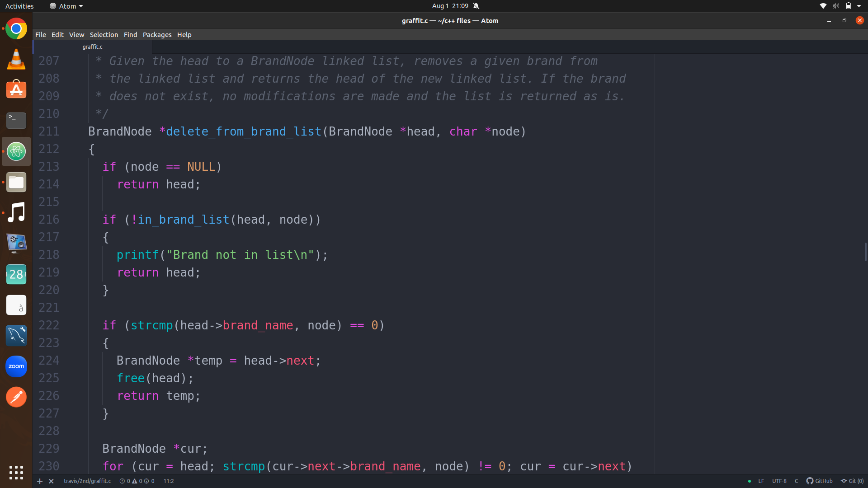
Task: Open the Files manager from the dock
Action: (x=16, y=182)
